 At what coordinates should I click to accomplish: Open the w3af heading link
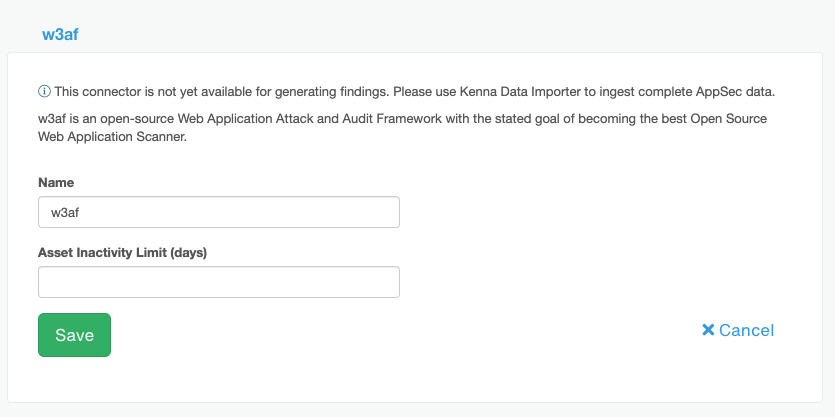(60, 34)
